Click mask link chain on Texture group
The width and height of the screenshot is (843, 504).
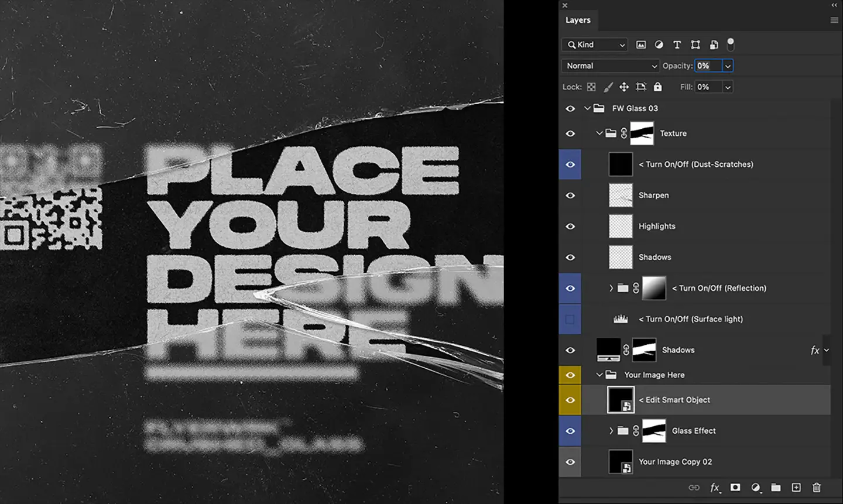tap(624, 133)
